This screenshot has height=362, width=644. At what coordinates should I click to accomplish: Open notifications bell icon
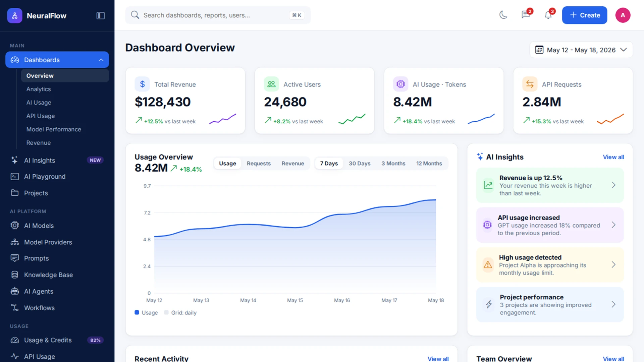click(548, 15)
